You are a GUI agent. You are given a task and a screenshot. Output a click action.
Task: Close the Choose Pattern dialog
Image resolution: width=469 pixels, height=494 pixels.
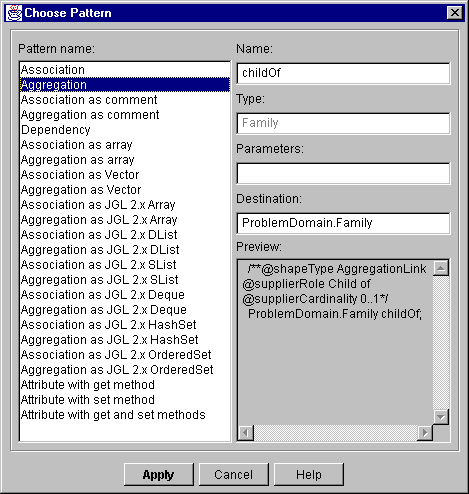(x=455, y=13)
